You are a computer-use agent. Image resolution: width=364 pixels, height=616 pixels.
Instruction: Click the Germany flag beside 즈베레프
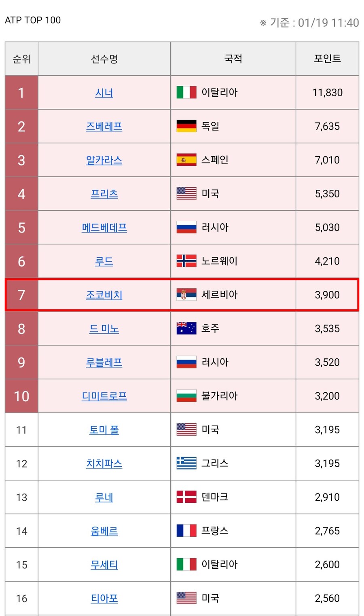click(186, 126)
